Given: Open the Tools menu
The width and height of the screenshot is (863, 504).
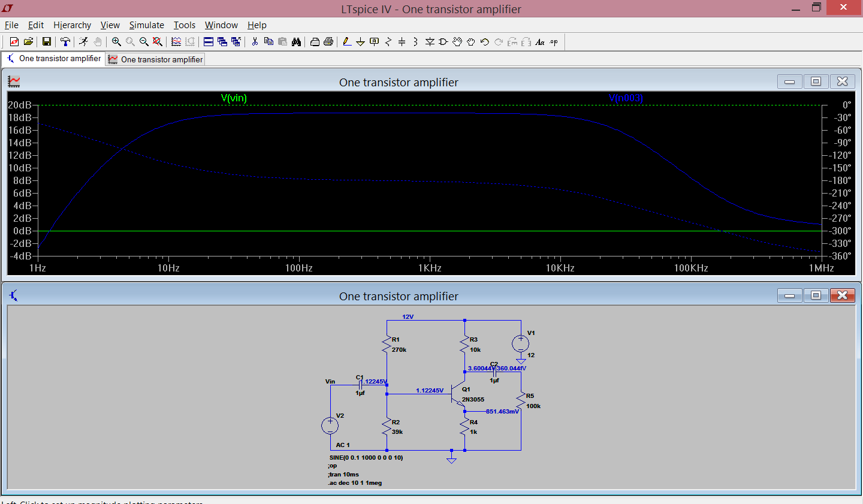Looking at the screenshot, I should coord(185,25).
